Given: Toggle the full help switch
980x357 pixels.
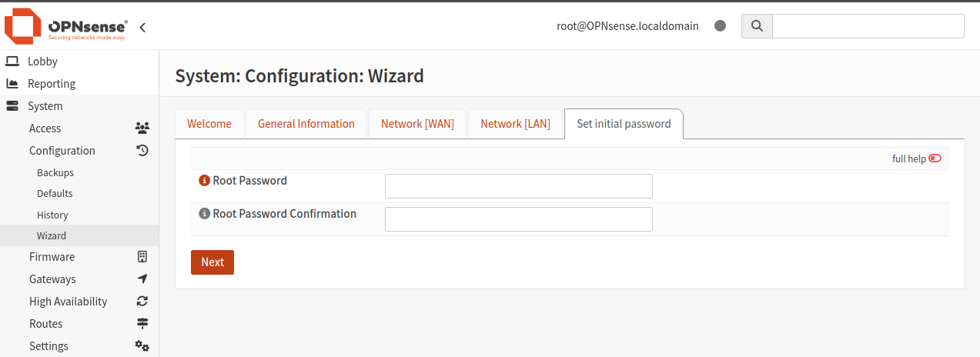Looking at the screenshot, I should [935, 158].
